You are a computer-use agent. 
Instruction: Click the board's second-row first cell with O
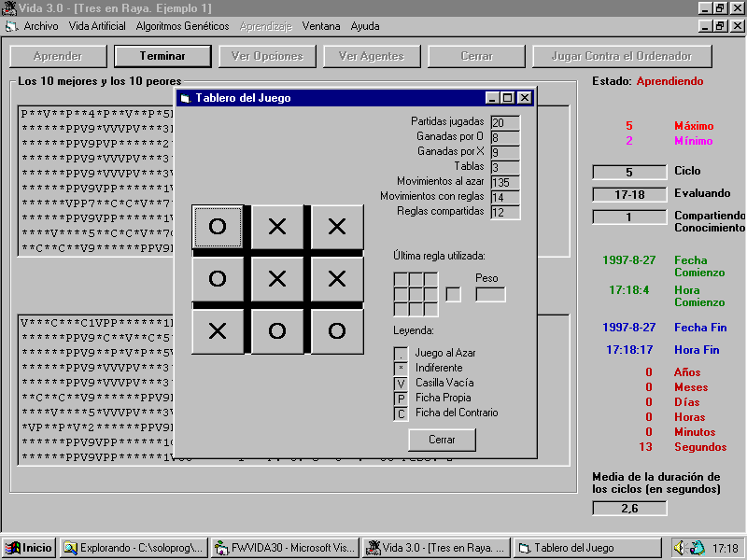click(x=218, y=278)
